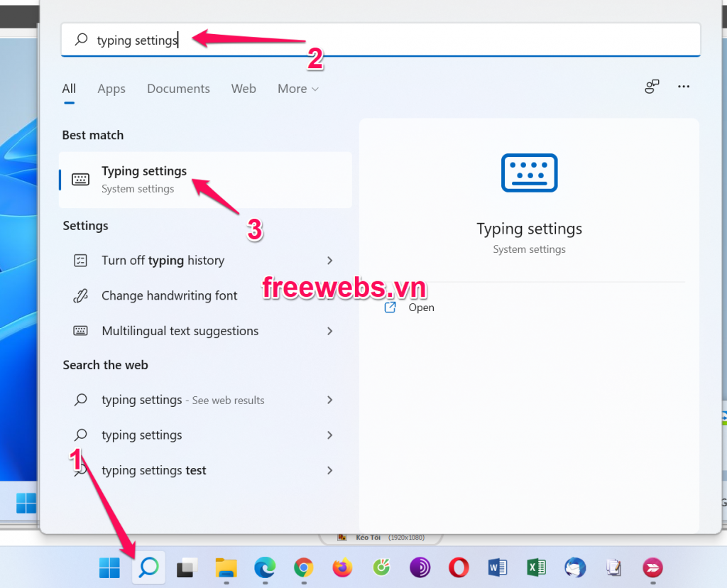Launch File Explorer from the taskbar

pyautogui.click(x=226, y=567)
